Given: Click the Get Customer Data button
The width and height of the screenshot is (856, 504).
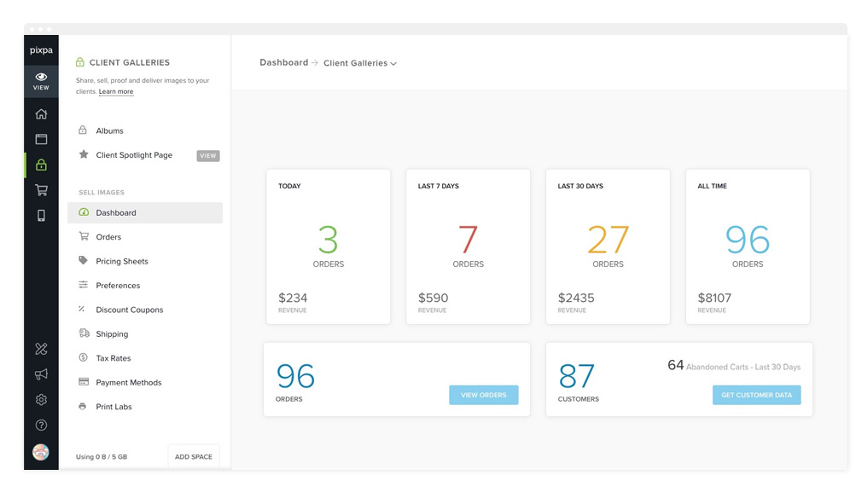Looking at the screenshot, I should (x=756, y=395).
